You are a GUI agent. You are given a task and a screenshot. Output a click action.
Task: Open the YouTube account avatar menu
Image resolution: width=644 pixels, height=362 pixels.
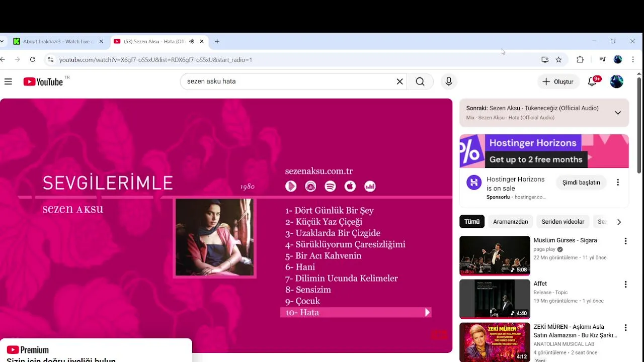click(x=616, y=81)
